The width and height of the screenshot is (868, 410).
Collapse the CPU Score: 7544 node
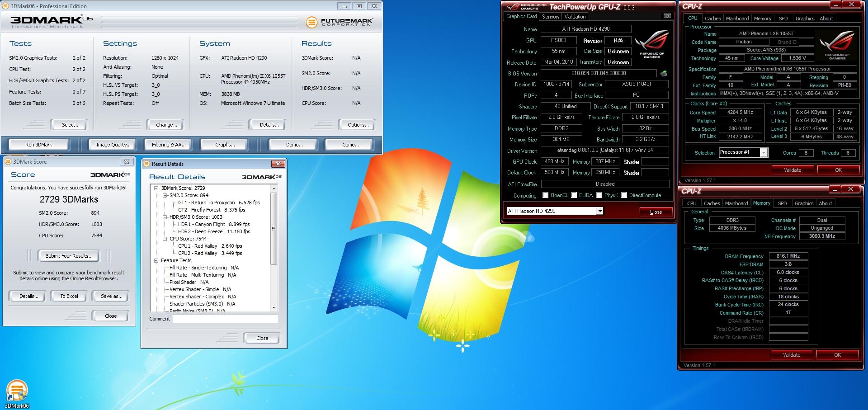tap(165, 239)
